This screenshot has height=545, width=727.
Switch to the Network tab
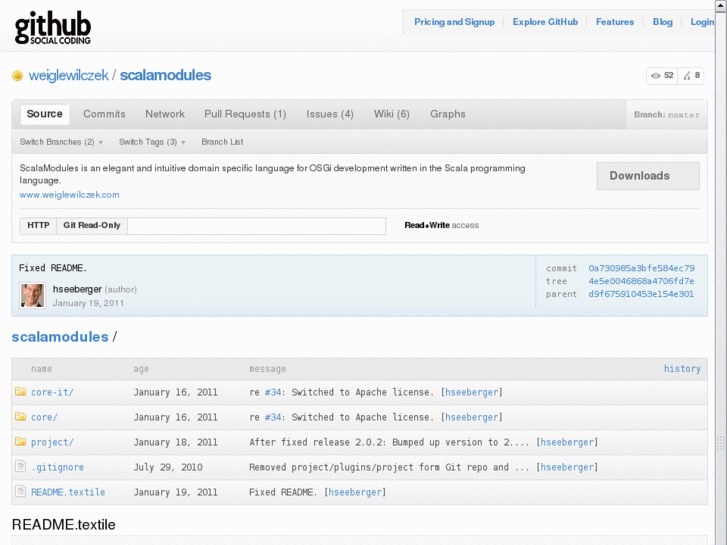[165, 114]
